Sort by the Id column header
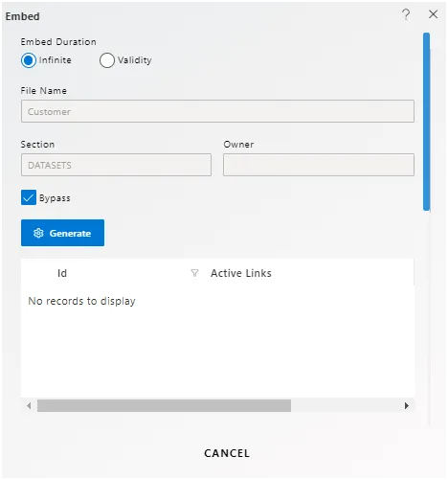The height and width of the screenshot is (480, 448). pyautogui.click(x=62, y=273)
